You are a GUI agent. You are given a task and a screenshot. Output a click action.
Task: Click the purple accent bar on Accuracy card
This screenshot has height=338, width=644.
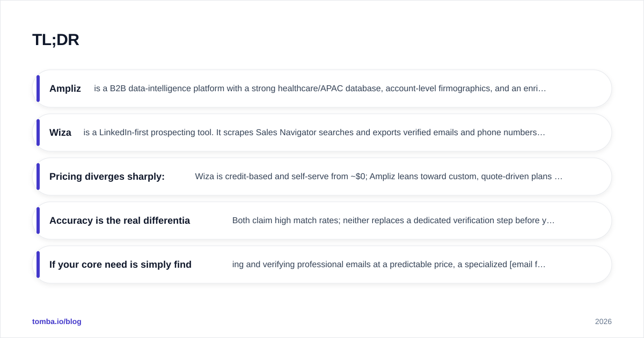38,221
